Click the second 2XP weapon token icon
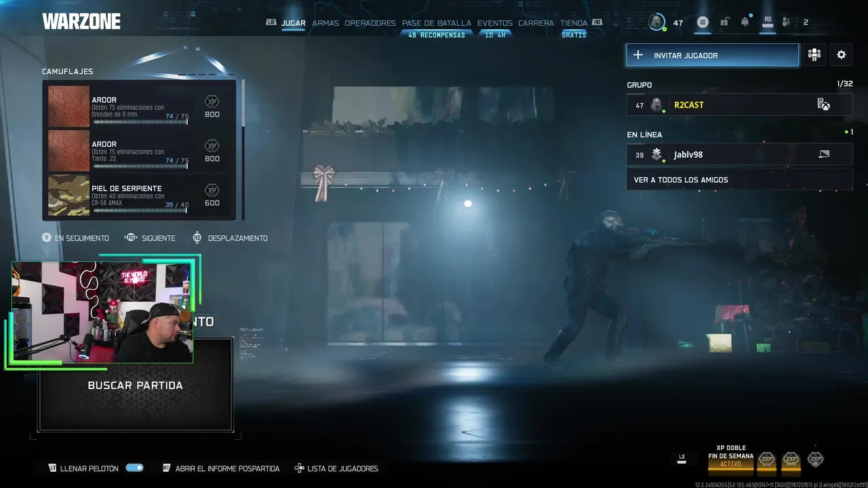Screen dimensions: 868x488 791,459
